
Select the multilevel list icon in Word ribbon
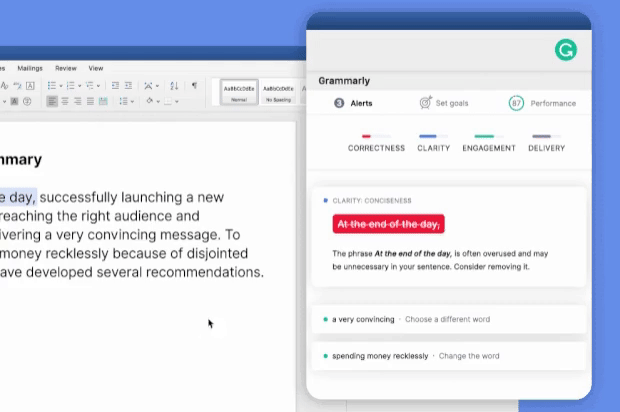tap(89, 85)
